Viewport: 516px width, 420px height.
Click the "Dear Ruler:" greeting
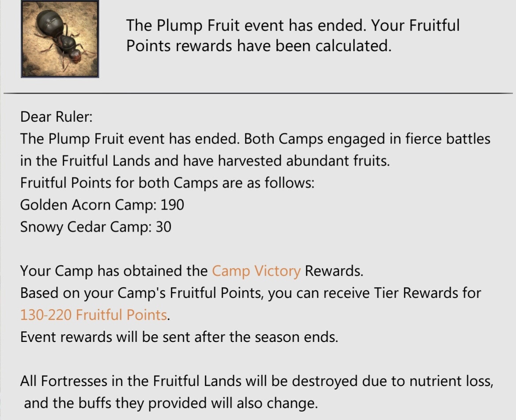56,117
